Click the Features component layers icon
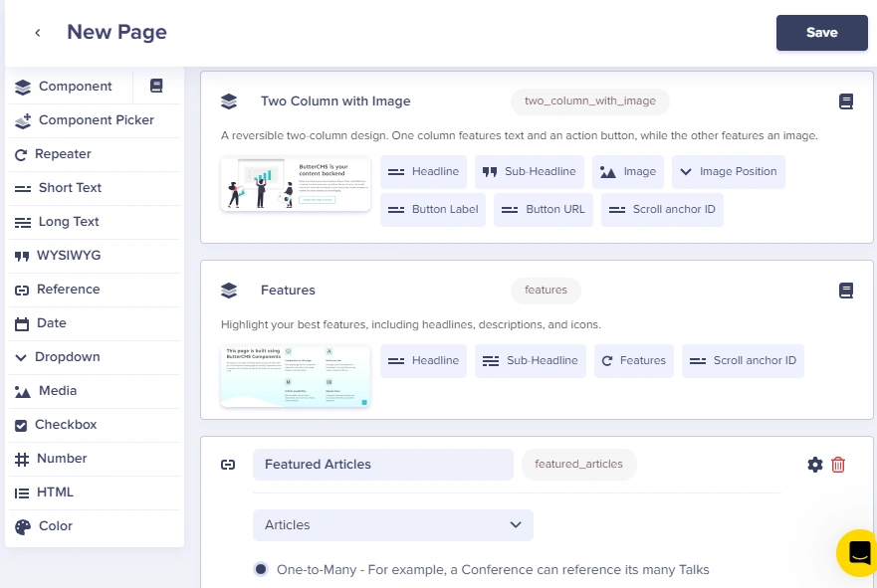 pyautogui.click(x=229, y=291)
